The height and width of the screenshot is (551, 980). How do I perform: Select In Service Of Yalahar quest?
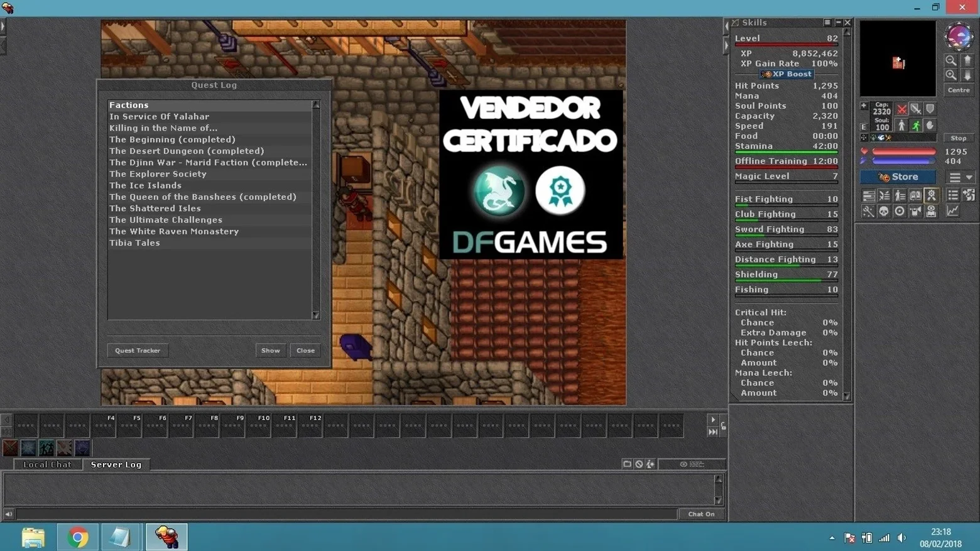click(210, 117)
